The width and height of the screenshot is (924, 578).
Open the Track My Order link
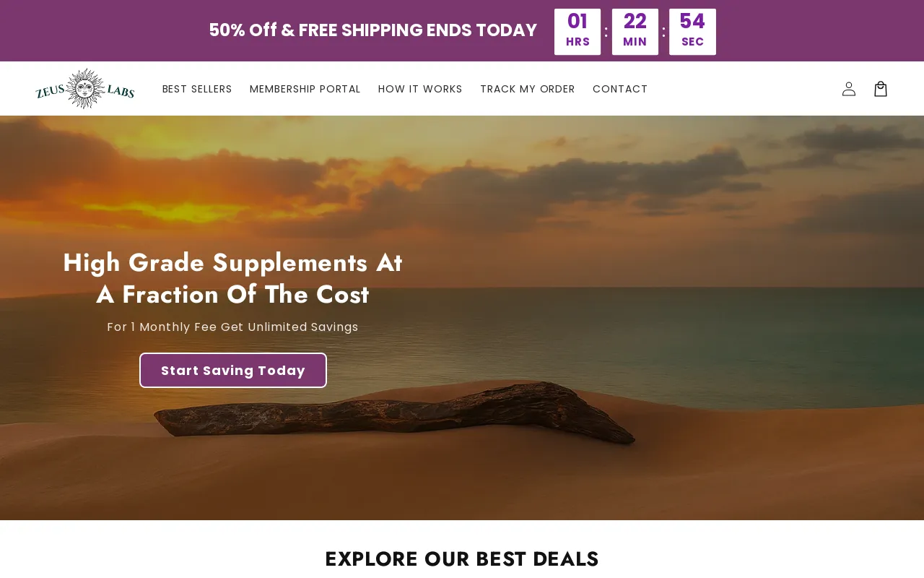(x=528, y=89)
